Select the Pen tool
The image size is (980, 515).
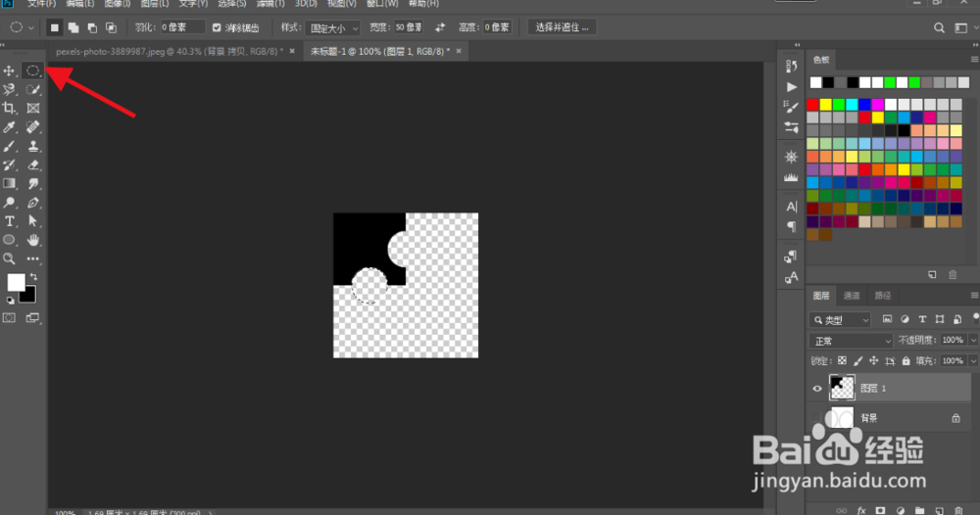32,203
